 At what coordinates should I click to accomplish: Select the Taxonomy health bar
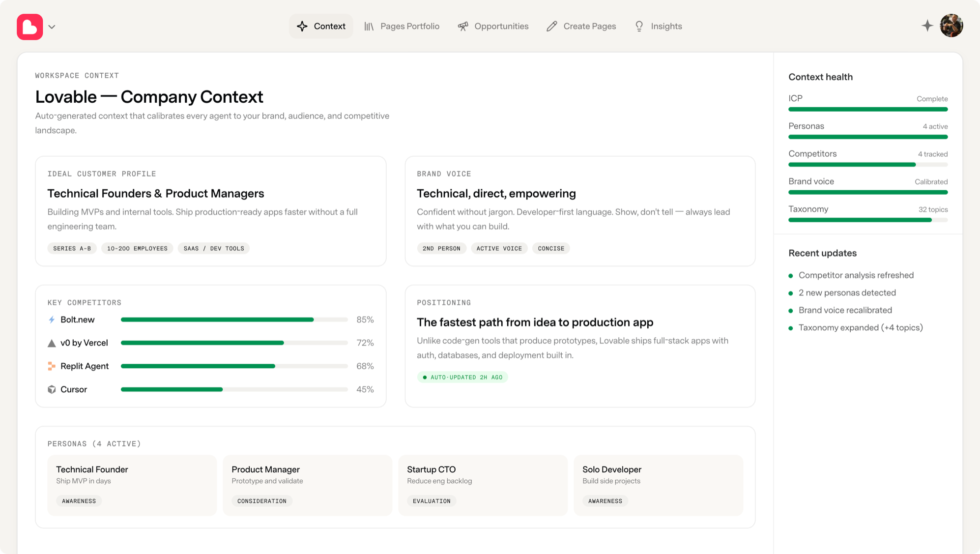tap(868, 220)
